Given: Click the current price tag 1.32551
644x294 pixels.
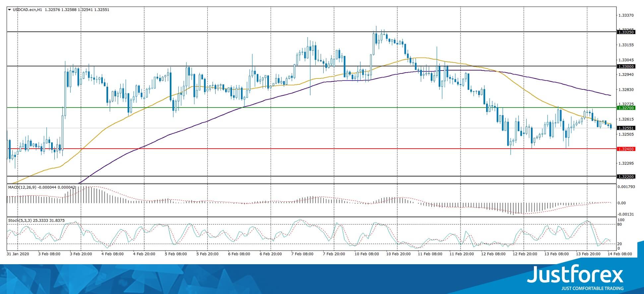Looking at the screenshot, I should 626,128.
